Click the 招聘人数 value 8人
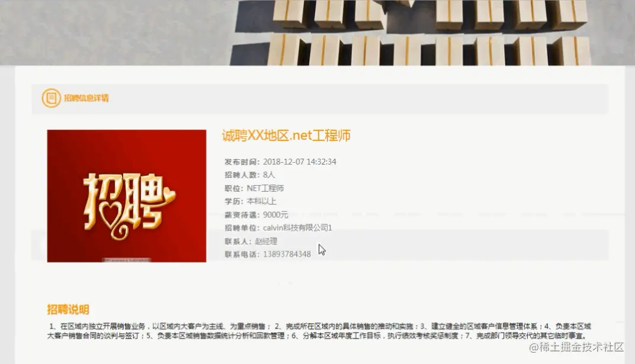The height and width of the screenshot is (364, 635). tap(269, 175)
